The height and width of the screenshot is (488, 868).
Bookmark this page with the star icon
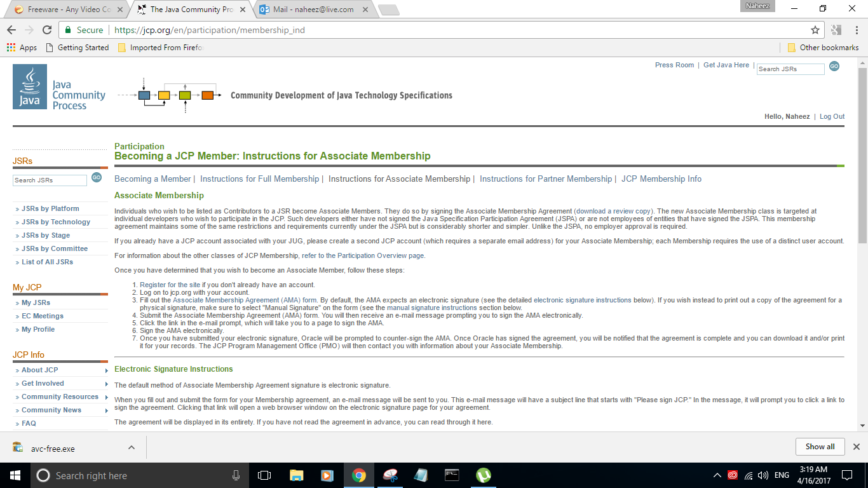tap(815, 30)
